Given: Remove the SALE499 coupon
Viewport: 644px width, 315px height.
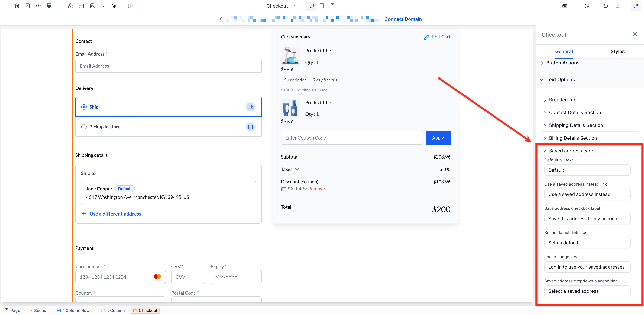Looking at the screenshot, I should [x=316, y=189].
